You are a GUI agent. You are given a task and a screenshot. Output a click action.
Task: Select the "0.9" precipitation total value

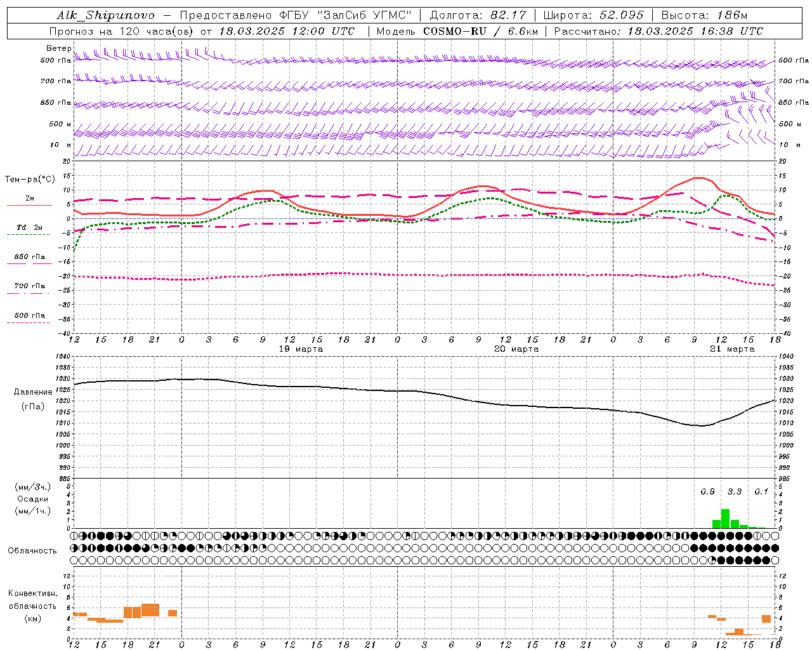click(x=707, y=492)
